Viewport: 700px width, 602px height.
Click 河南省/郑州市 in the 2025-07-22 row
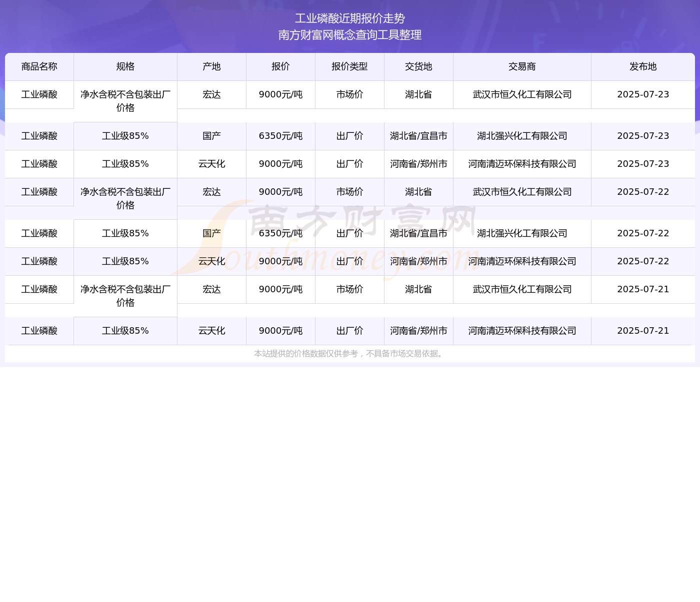[x=419, y=261]
